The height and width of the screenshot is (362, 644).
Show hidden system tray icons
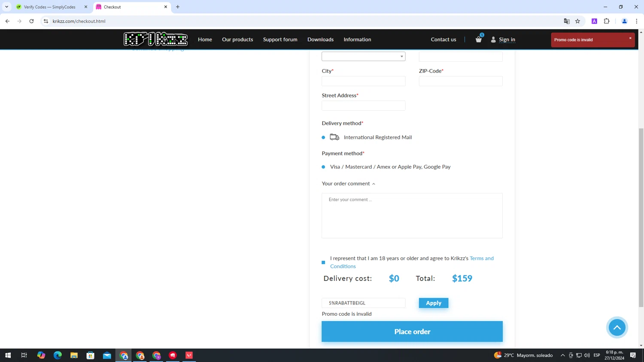click(x=562, y=355)
